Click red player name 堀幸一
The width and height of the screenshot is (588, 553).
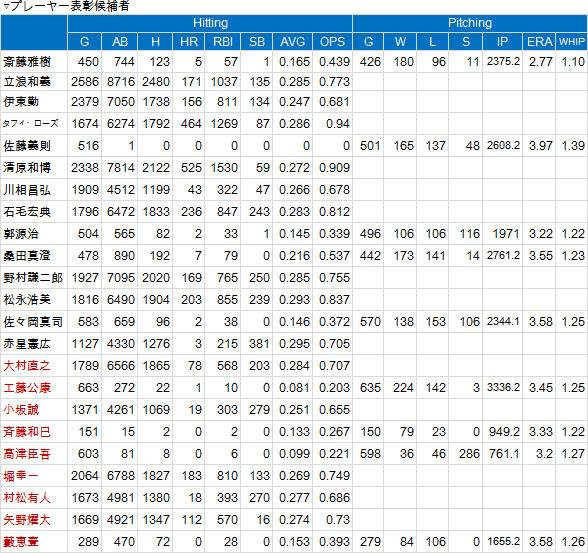(21, 476)
